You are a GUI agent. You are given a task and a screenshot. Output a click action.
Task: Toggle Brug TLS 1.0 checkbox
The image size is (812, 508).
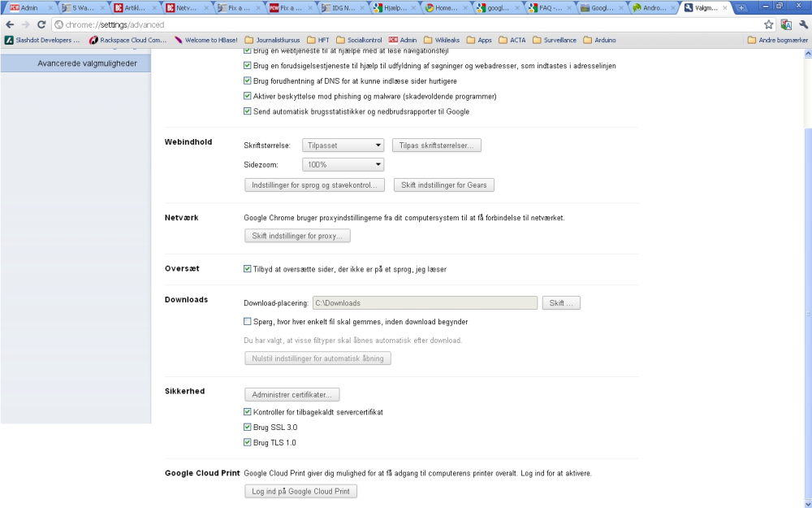coord(247,442)
